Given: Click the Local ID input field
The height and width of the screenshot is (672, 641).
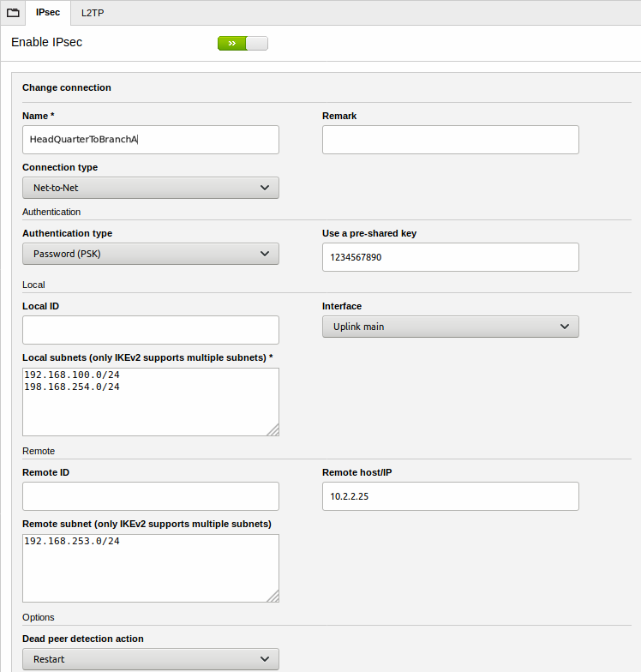Looking at the screenshot, I should point(150,330).
